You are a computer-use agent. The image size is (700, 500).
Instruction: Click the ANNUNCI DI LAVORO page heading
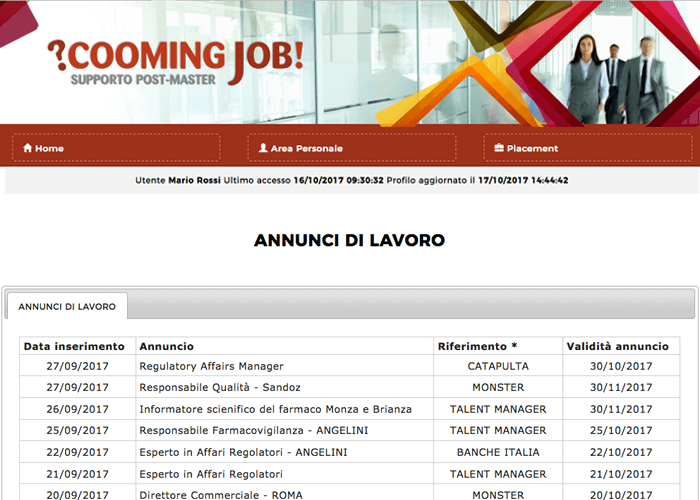pos(350,240)
